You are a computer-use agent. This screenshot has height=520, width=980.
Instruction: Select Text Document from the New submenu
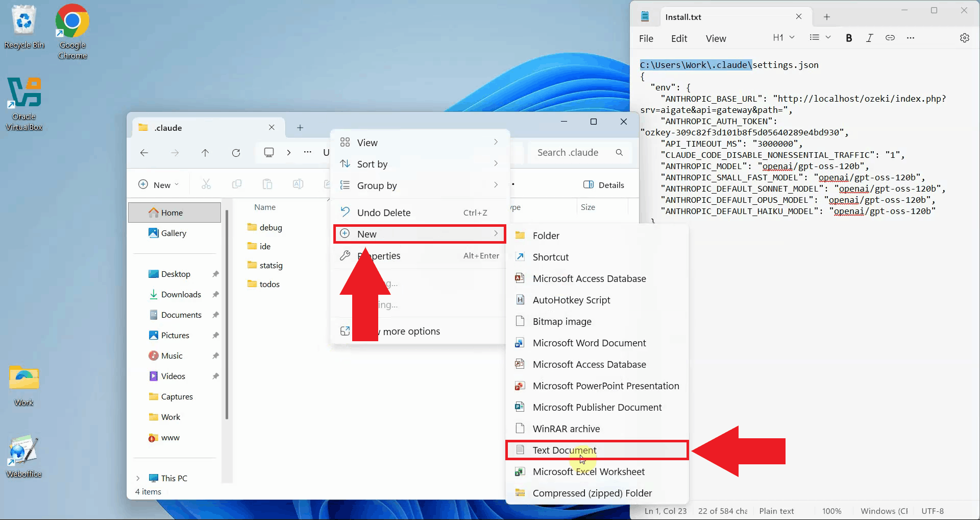click(x=563, y=450)
